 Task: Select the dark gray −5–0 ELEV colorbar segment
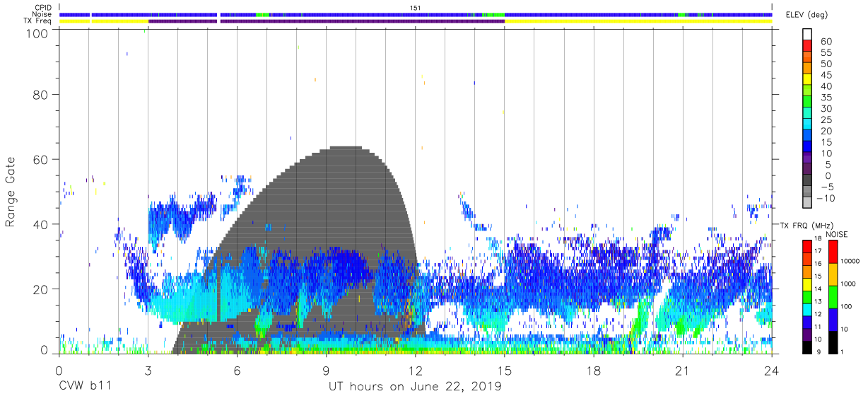[x=807, y=181]
